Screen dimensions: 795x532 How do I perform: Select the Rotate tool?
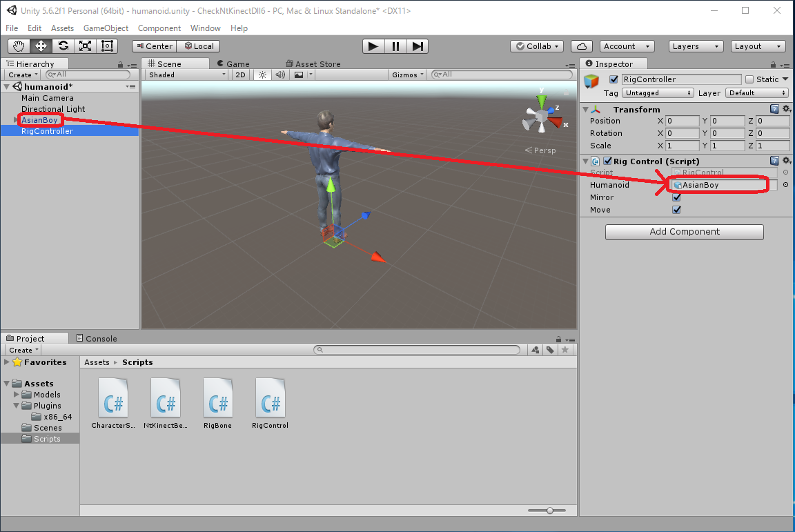(x=63, y=46)
